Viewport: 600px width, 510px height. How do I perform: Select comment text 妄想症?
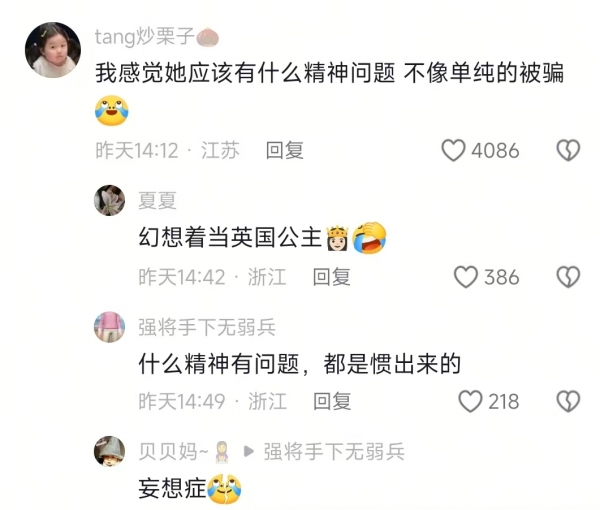click(172, 488)
